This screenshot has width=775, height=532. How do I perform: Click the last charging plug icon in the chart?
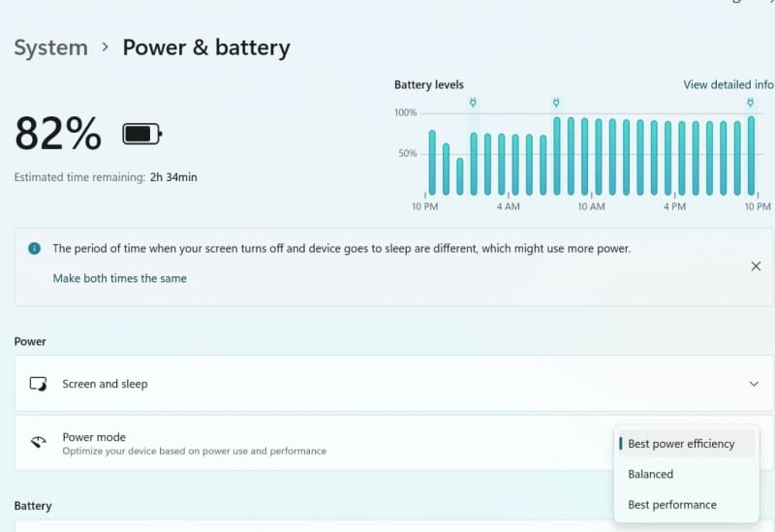point(750,103)
